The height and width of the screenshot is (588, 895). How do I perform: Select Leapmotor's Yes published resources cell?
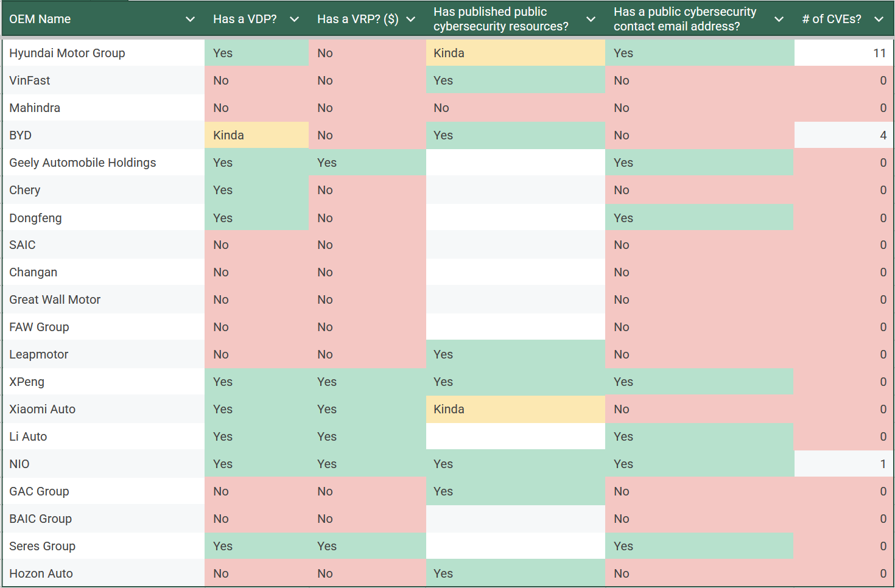[x=516, y=354]
